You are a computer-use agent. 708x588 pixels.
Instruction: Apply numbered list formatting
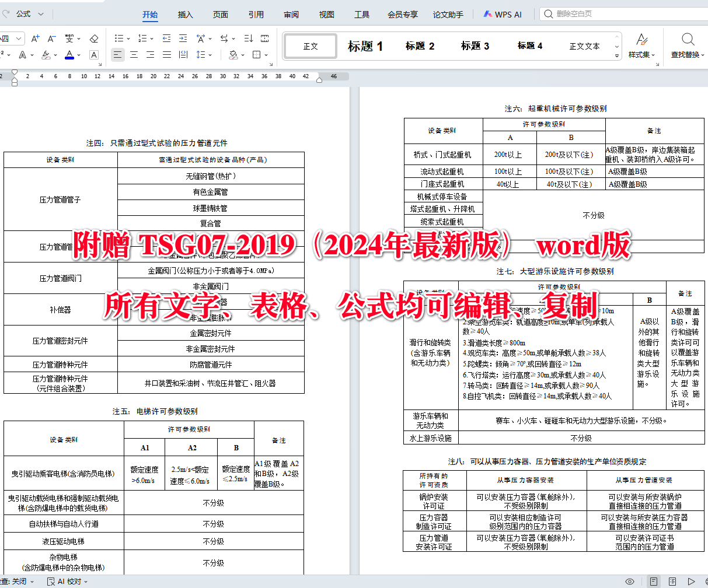pyautogui.click(x=142, y=38)
